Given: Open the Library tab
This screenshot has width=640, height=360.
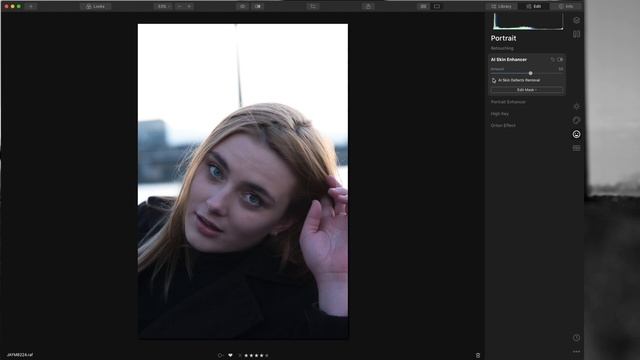Looking at the screenshot, I should point(502,7).
